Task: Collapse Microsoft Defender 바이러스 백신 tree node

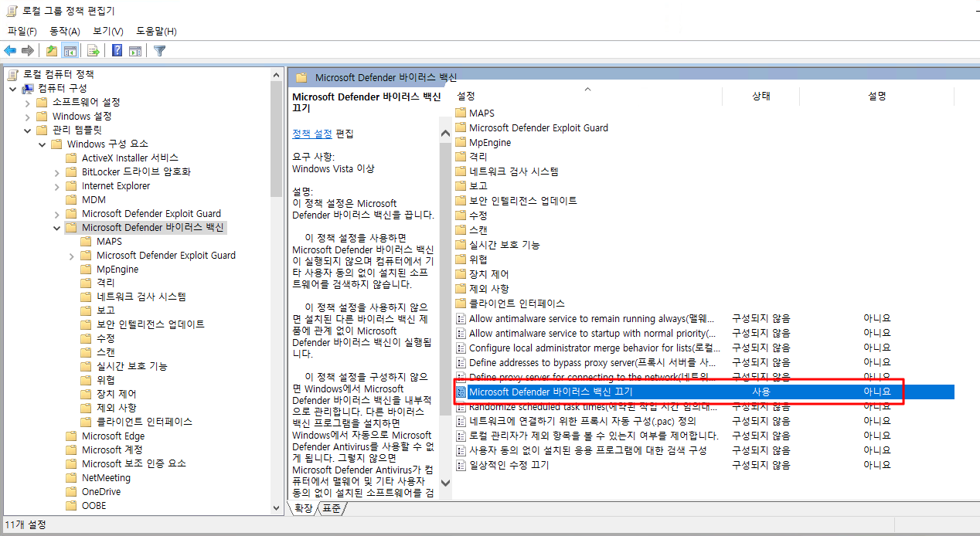Action: tap(56, 227)
